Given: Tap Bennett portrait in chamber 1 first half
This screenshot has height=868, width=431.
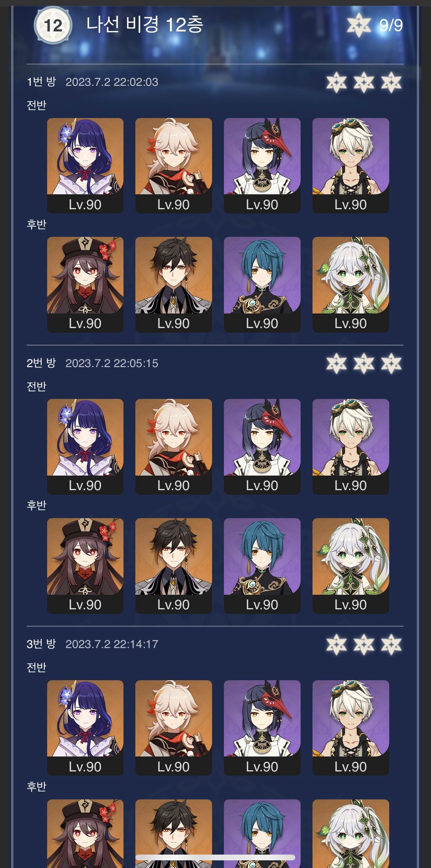Looking at the screenshot, I should 351,166.
